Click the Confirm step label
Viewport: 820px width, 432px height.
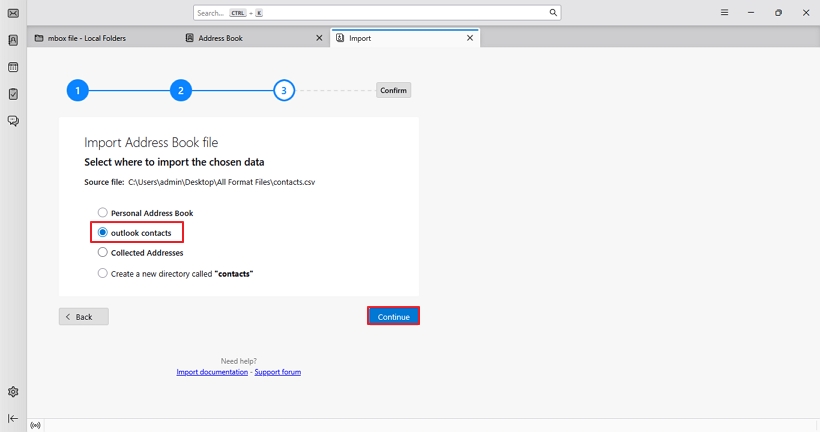click(x=393, y=90)
